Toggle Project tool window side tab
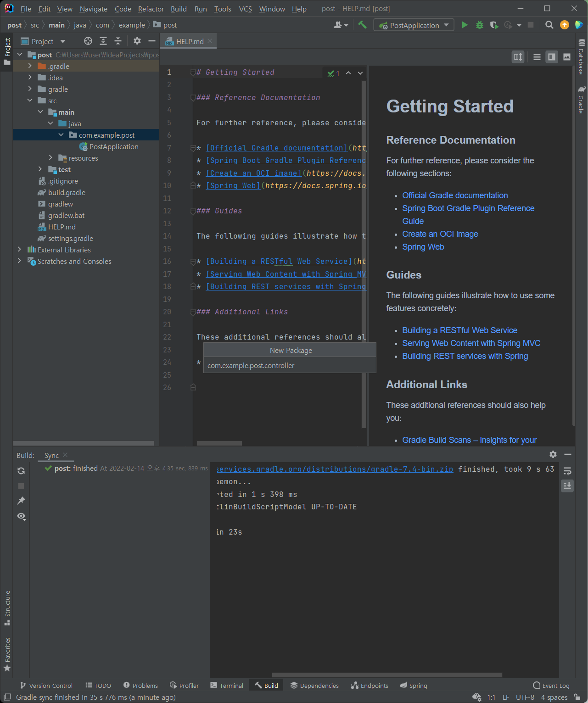588x703 pixels. [7, 51]
